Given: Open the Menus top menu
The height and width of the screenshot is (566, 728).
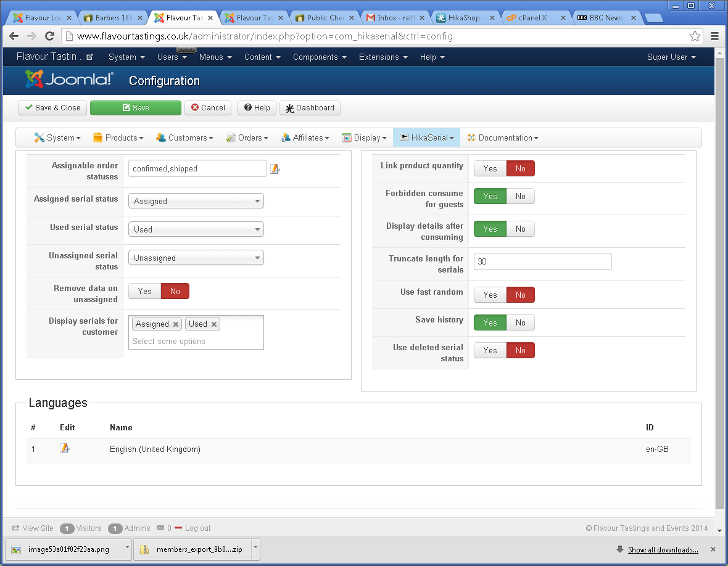Looking at the screenshot, I should click(215, 57).
